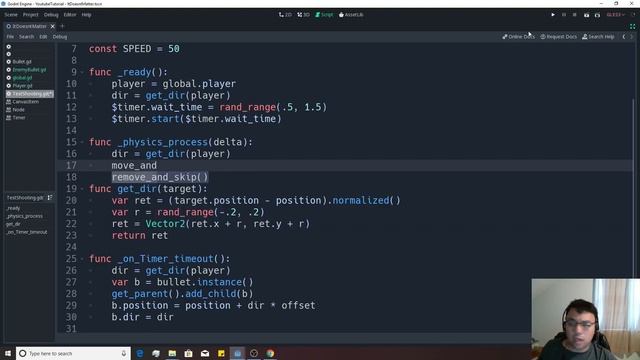This screenshot has height=360, width=640.
Task: Open File Explorer from taskbar
Action: [172, 353]
